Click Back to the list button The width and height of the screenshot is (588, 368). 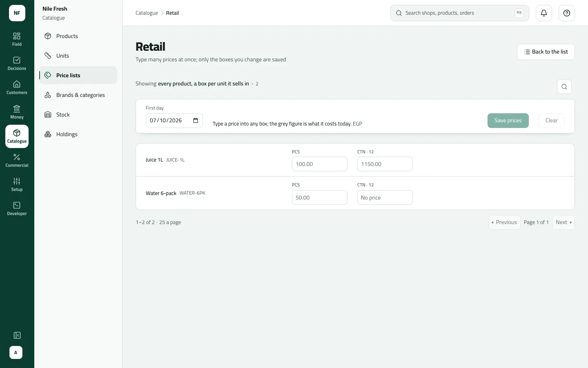(546, 52)
